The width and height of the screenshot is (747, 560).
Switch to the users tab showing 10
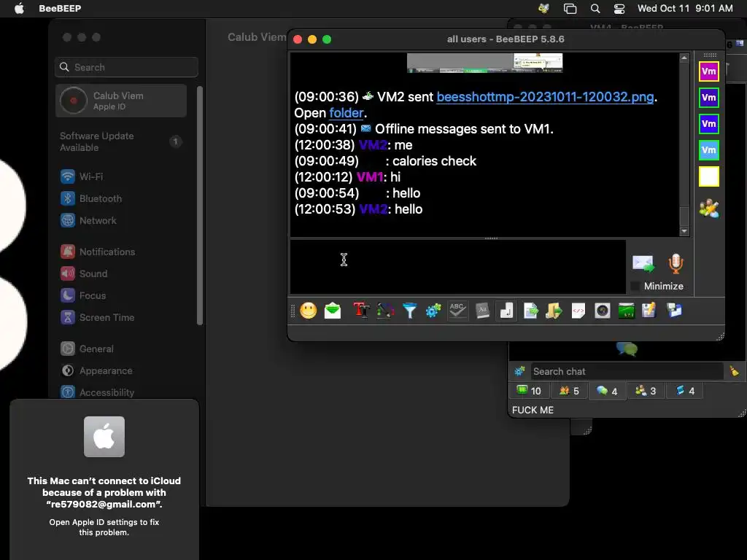point(529,391)
